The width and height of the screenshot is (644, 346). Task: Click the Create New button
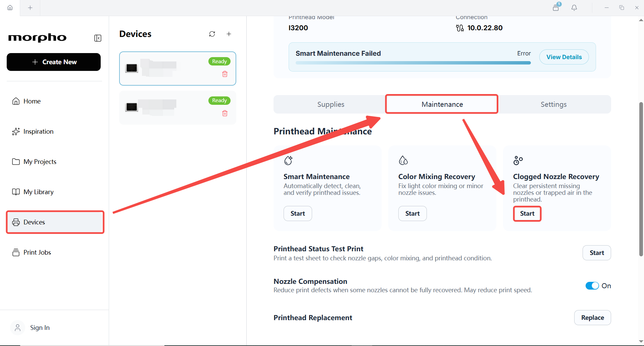(54, 62)
